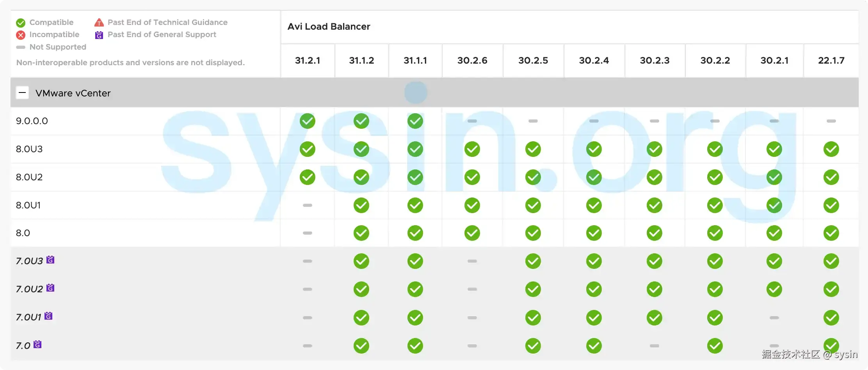Click the Avi Load Balancer product heading
Image resolution: width=868 pixels, height=370 pixels.
pyautogui.click(x=329, y=27)
